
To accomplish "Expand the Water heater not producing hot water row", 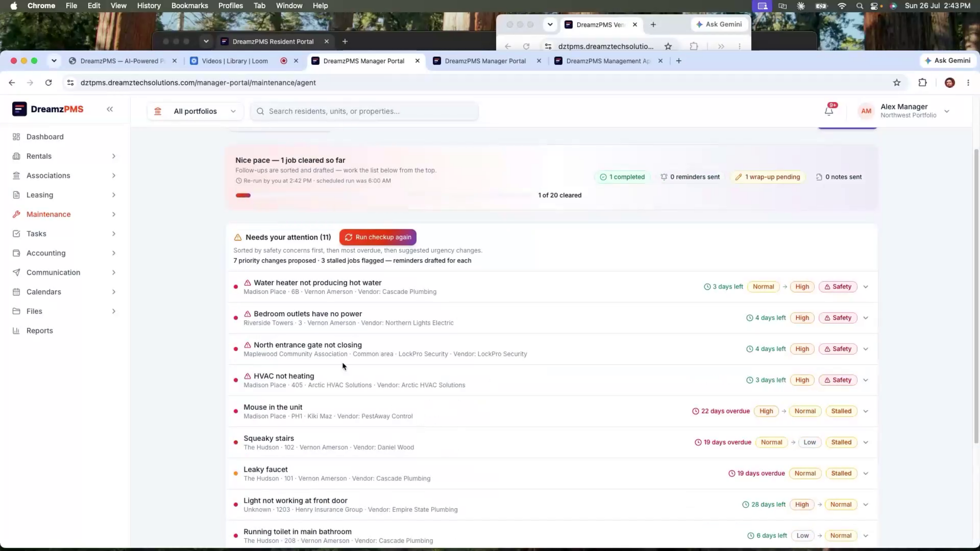I will tap(866, 287).
